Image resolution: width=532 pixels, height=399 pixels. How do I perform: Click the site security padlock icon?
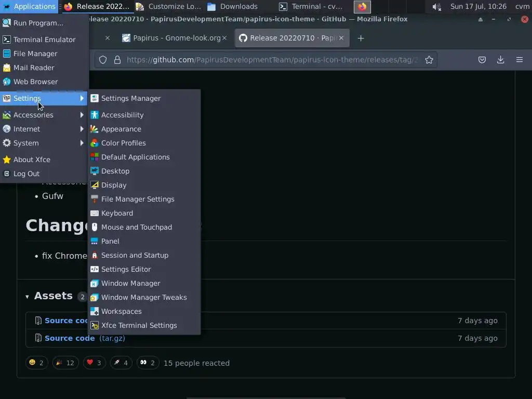[x=117, y=60]
